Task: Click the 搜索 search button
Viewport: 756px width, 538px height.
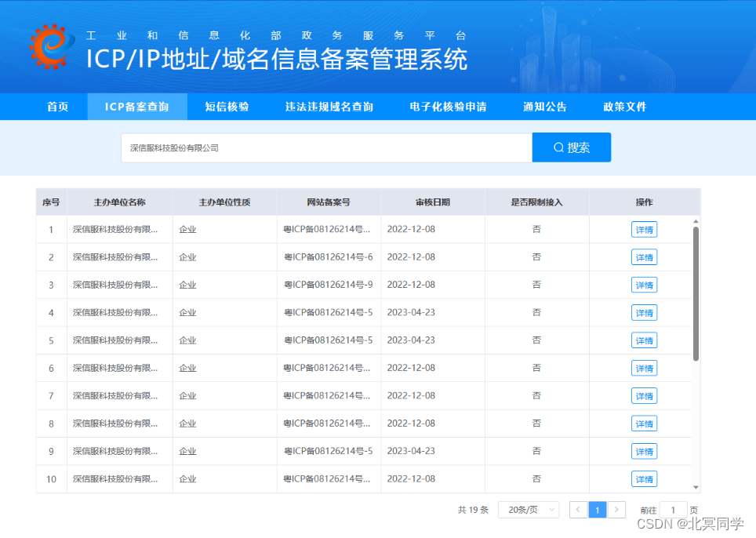Action: [x=572, y=147]
